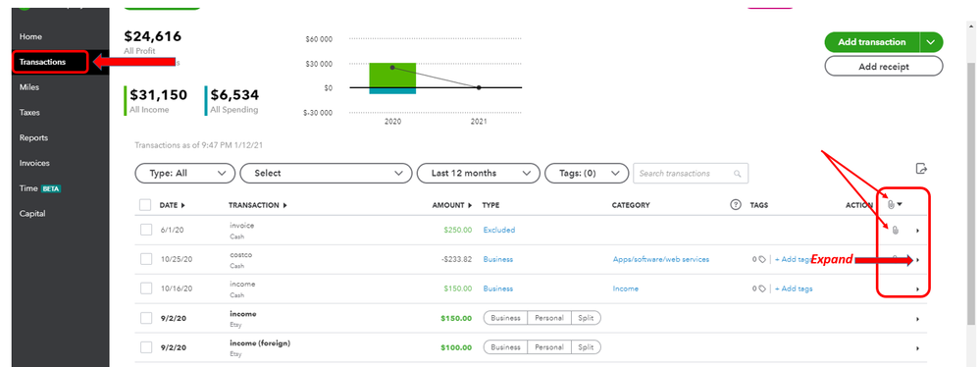
Task: Click + Add tags on 10/16/20 income row
Action: [794, 288]
